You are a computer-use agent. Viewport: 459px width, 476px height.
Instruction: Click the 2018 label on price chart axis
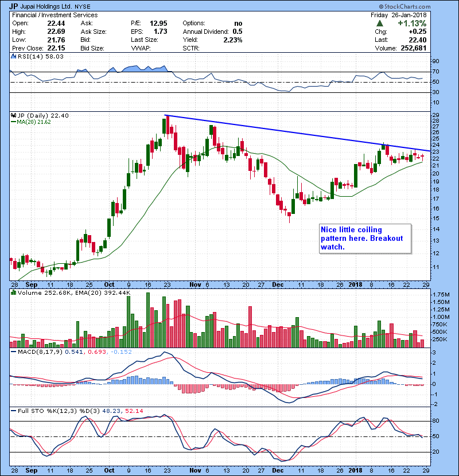(355, 285)
